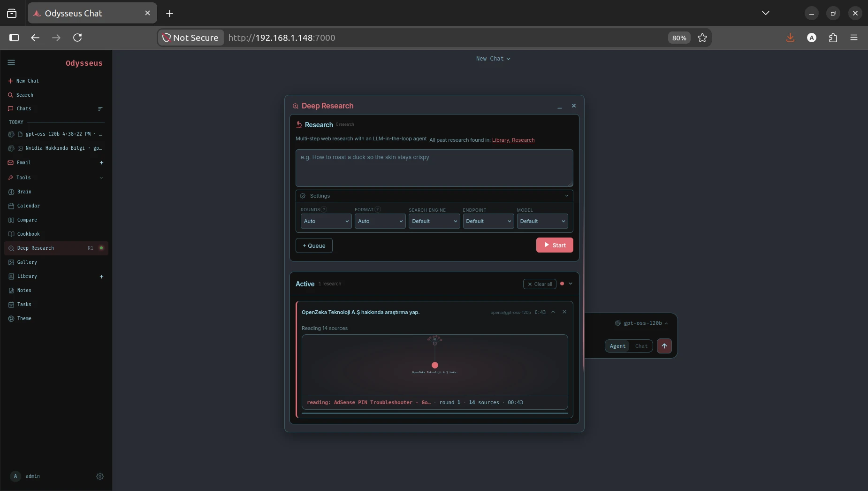
Task: Collapse the Active research section chevron
Action: 571,284
